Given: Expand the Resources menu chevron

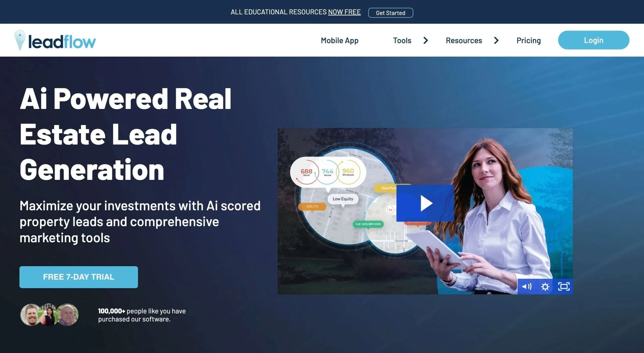Looking at the screenshot, I should point(496,40).
